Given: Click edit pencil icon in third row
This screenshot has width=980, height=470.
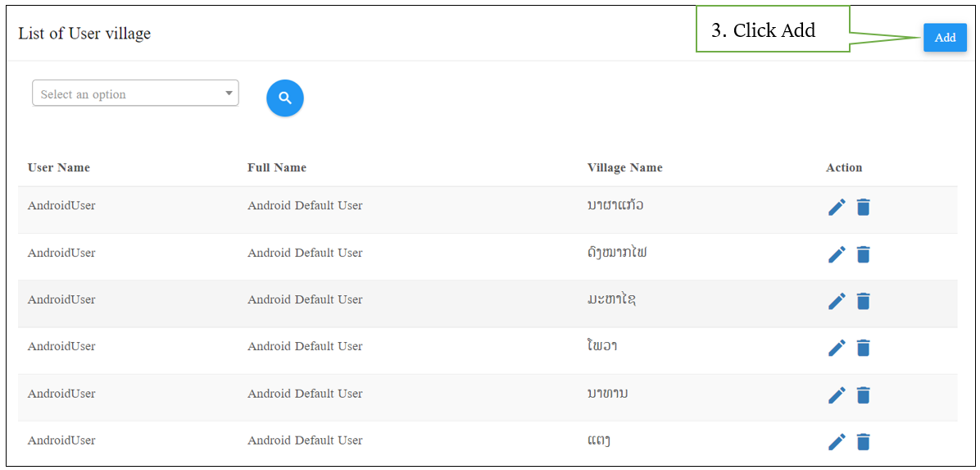Looking at the screenshot, I should coord(837,301).
